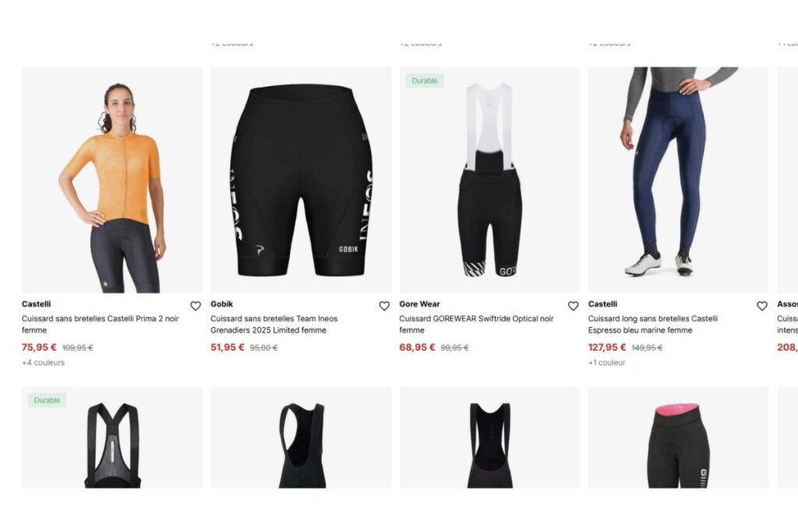Show the +1 couleur option
This screenshot has height=532, width=798.
pyautogui.click(x=606, y=363)
